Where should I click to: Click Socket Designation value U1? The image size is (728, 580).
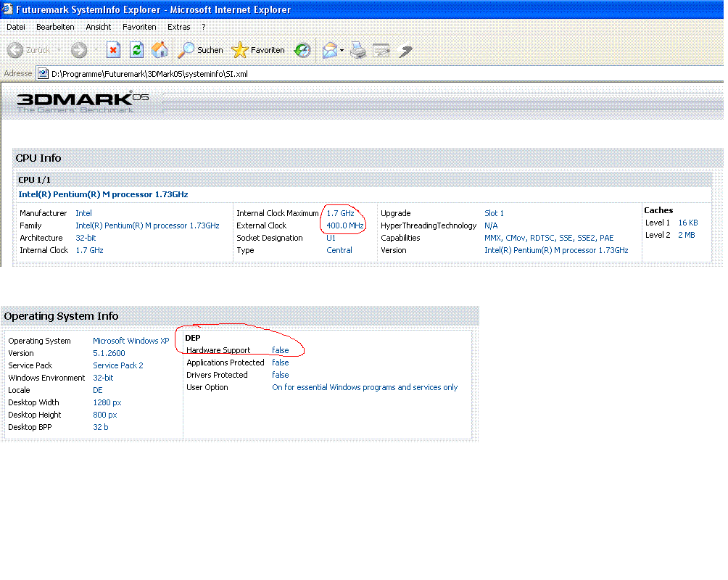(x=331, y=238)
